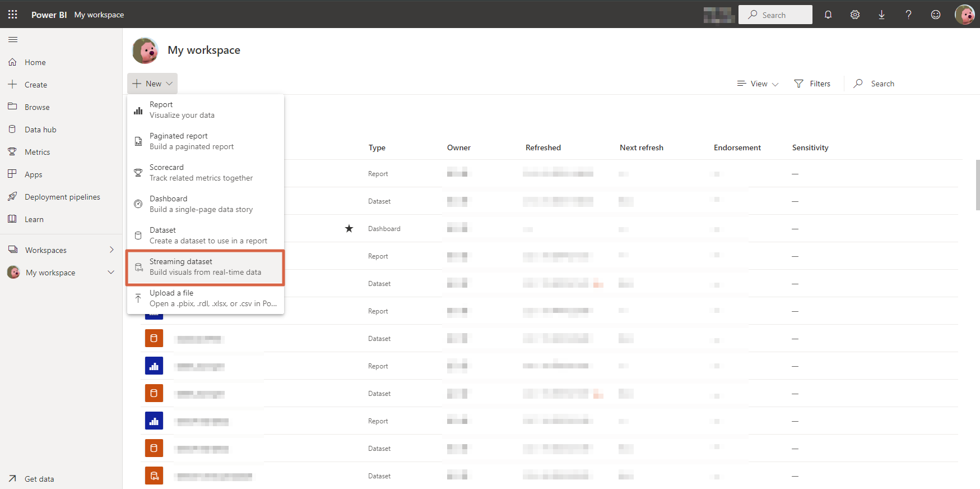Open notifications bell icon

(x=828, y=15)
